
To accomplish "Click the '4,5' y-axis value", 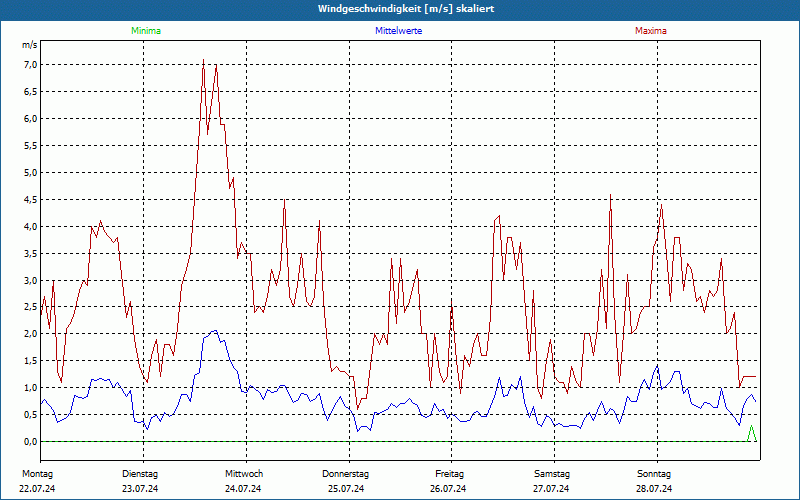I will [31, 199].
